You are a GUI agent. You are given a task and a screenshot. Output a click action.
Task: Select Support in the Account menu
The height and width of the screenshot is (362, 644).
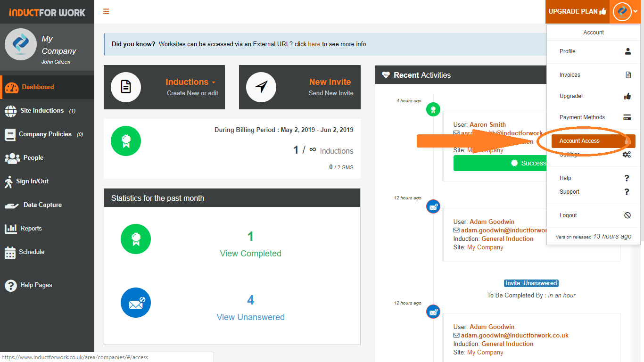[594, 192]
